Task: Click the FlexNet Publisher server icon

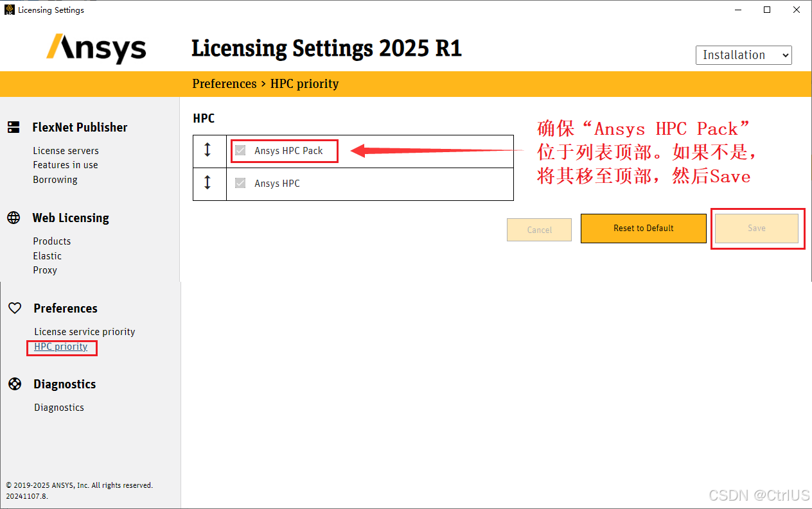Action: point(13,127)
